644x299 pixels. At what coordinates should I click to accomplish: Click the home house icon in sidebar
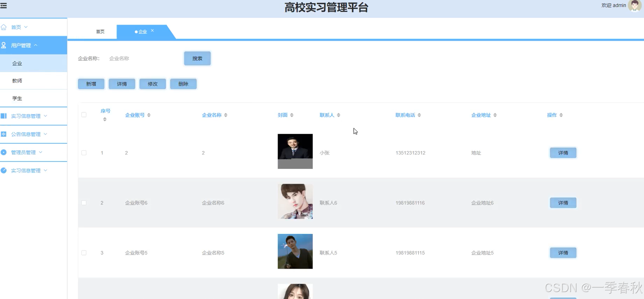tap(3, 27)
